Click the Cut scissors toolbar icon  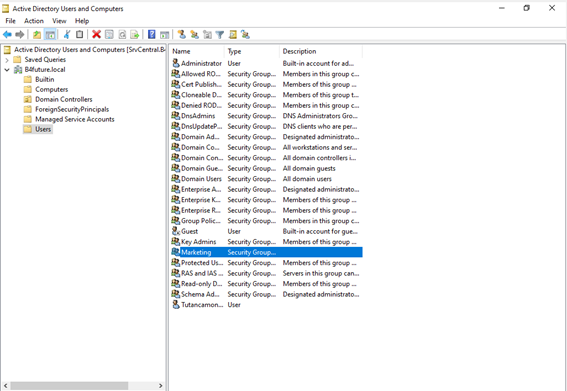point(67,35)
